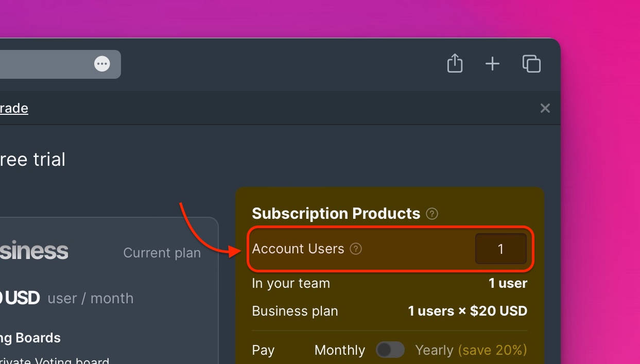Show the tab overview icon

pyautogui.click(x=531, y=64)
